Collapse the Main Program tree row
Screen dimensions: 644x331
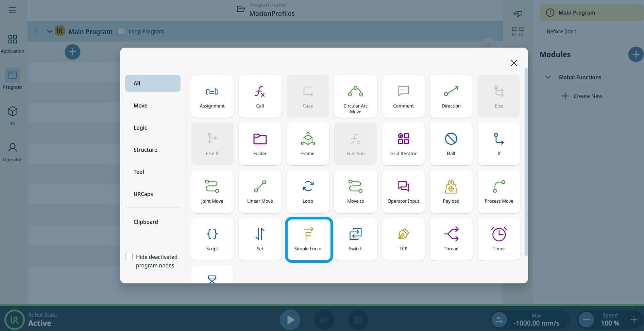pos(50,31)
